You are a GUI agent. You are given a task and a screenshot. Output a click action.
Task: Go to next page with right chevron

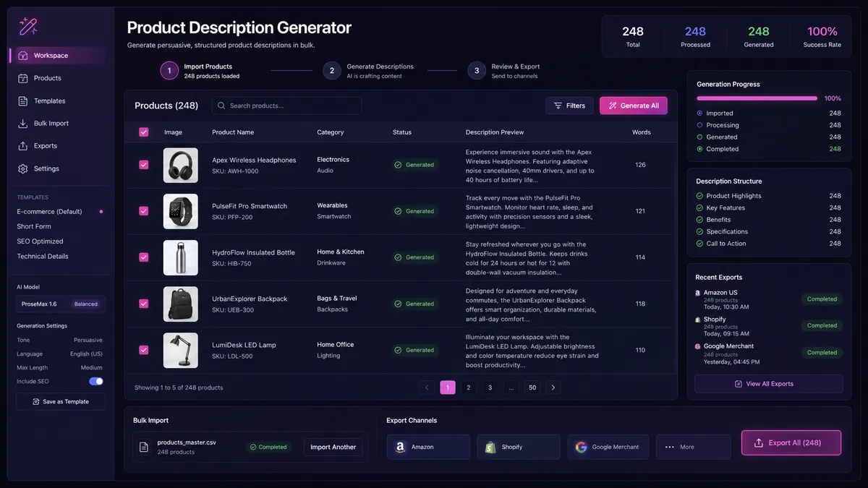pyautogui.click(x=553, y=388)
